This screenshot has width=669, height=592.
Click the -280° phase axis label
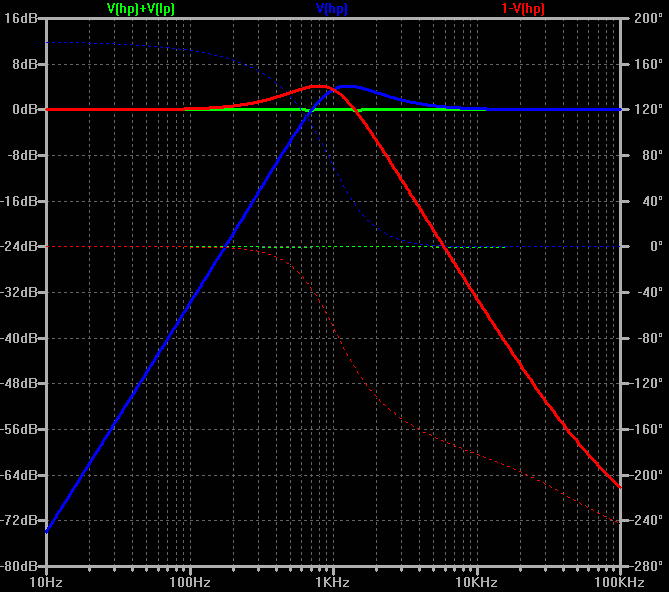pos(647,566)
